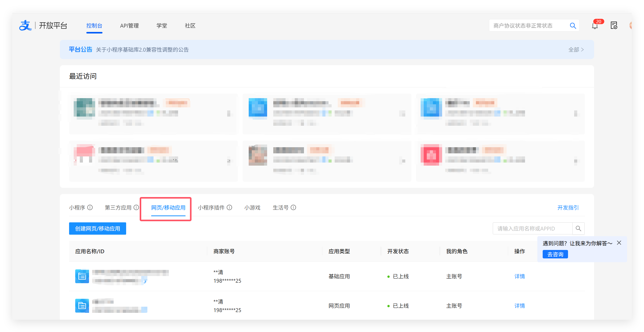Click the 创建网页/移动应用 button
Image resolution: width=644 pixels, height=332 pixels.
click(97, 228)
